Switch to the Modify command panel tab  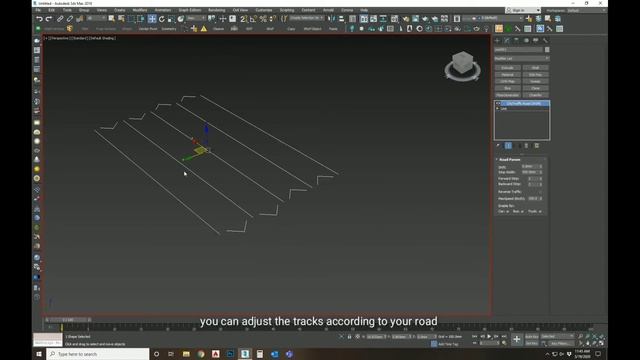pyautogui.click(x=507, y=40)
